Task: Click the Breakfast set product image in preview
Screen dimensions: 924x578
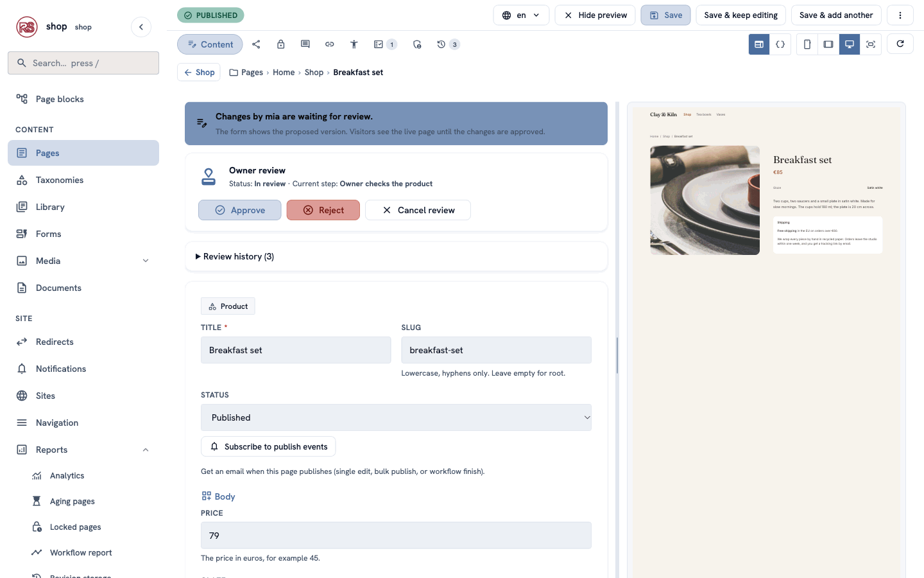Action: pyautogui.click(x=705, y=200)
